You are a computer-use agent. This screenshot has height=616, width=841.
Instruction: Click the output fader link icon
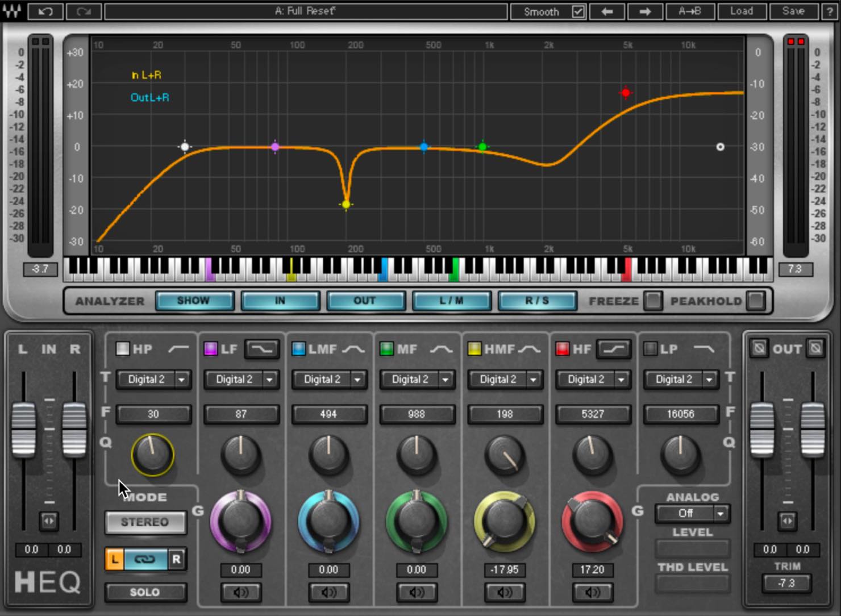click(787, 521)
